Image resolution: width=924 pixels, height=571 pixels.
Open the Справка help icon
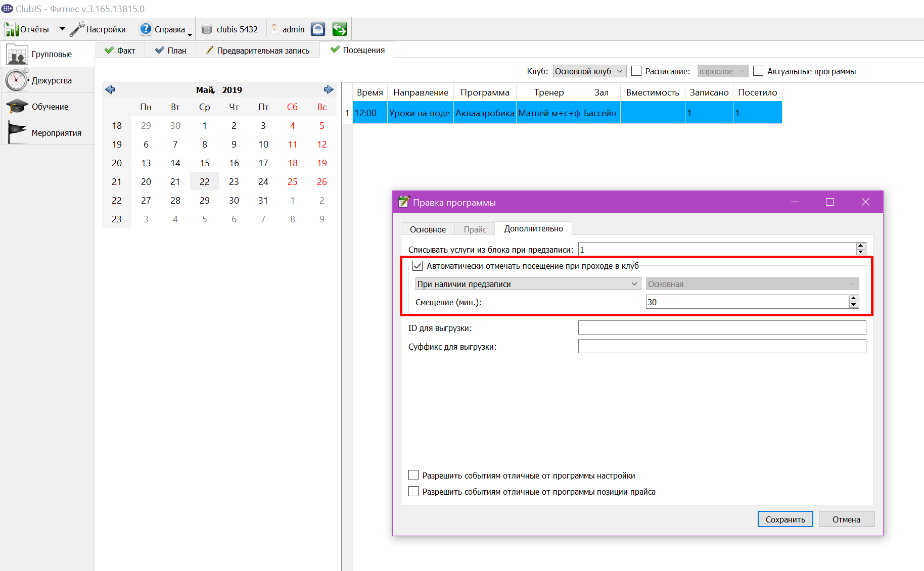[146, 29]
